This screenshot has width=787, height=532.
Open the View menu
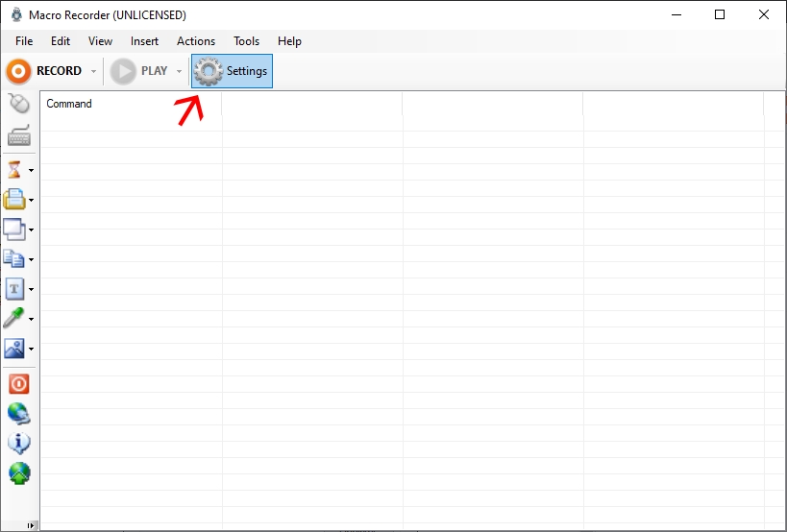100,41
